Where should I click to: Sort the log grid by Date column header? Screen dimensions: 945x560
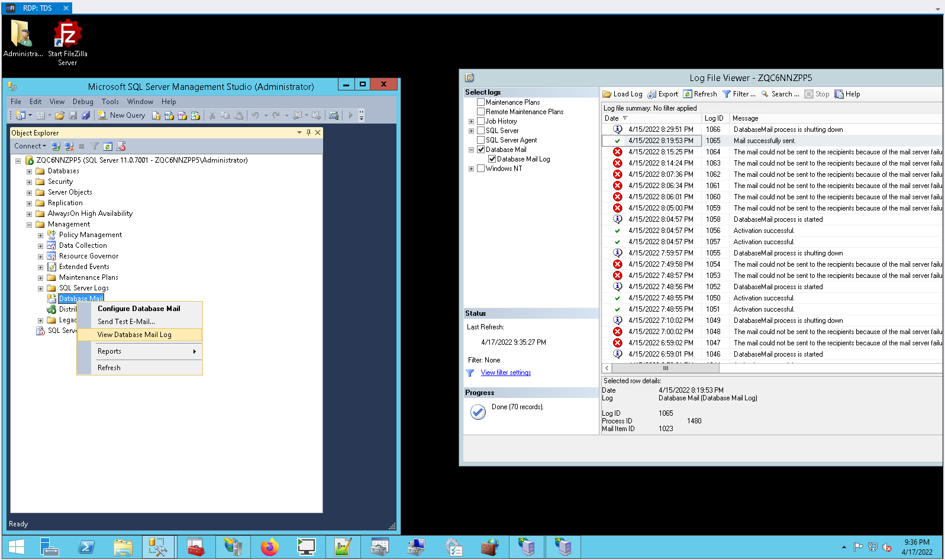[651, 118]
